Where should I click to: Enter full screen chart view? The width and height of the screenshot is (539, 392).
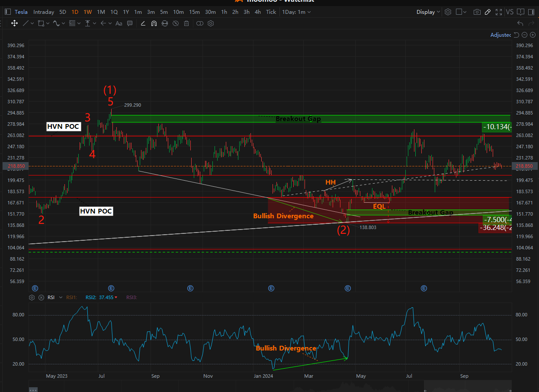tap(499, 12)
